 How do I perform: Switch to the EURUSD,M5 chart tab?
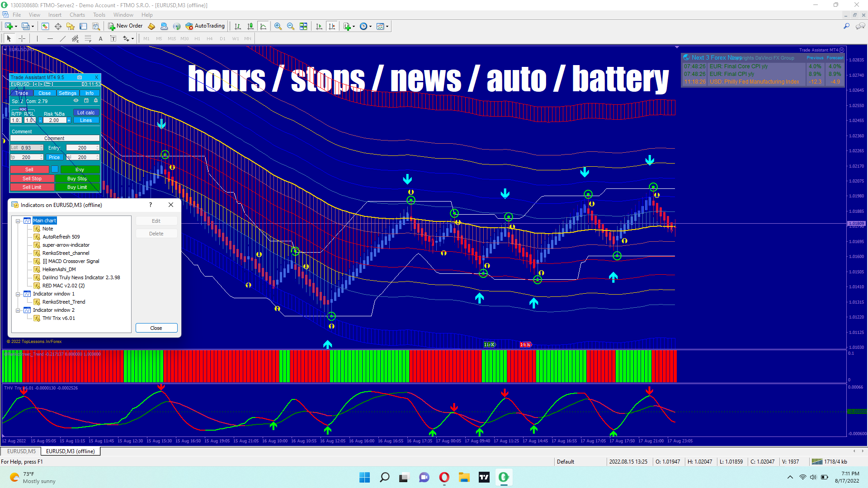pos(21,451)
